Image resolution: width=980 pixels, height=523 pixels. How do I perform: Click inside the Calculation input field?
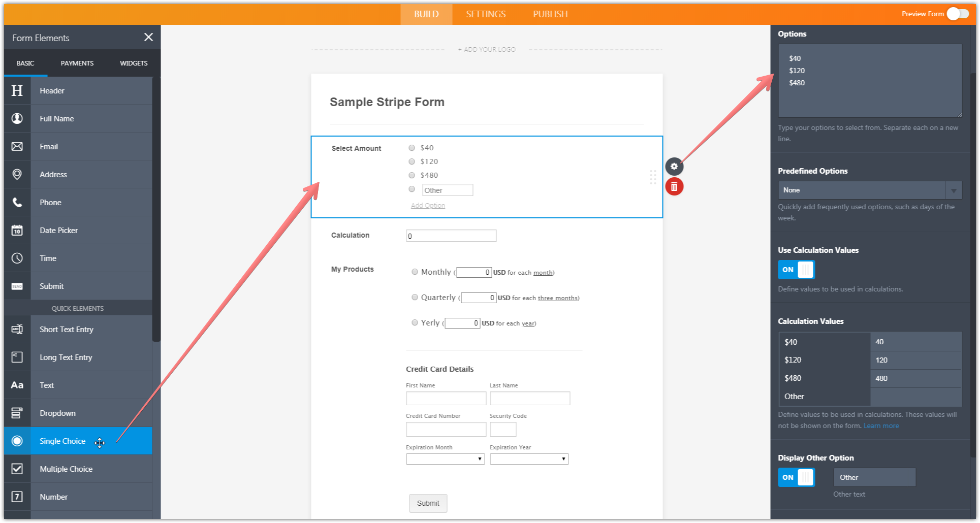tap(451, 235)
